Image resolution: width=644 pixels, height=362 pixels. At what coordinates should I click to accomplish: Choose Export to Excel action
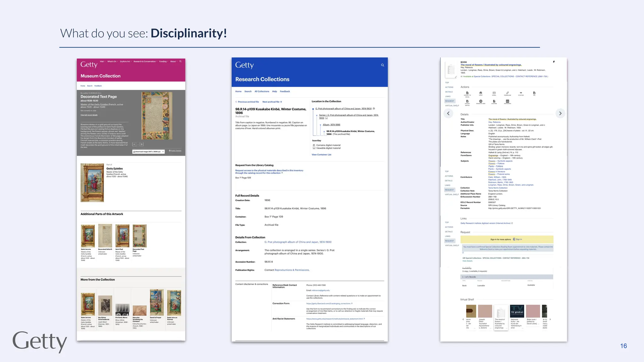pyautogui.click(x=467, y=94)
